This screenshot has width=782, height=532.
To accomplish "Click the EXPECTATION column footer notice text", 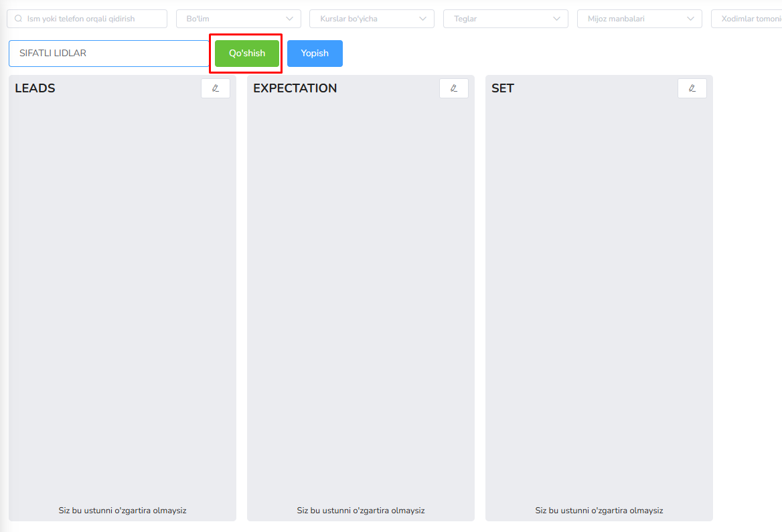I will pyautogui.click(x=361, y=511).
